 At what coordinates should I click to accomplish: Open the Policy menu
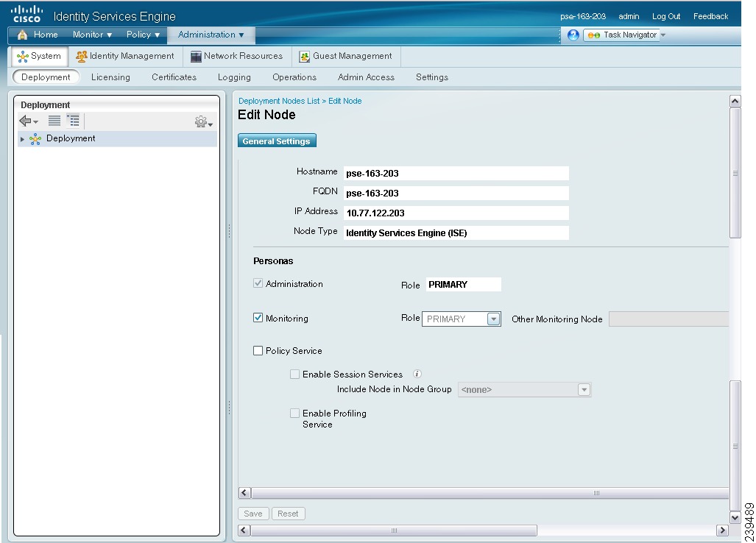click(143, 35)
